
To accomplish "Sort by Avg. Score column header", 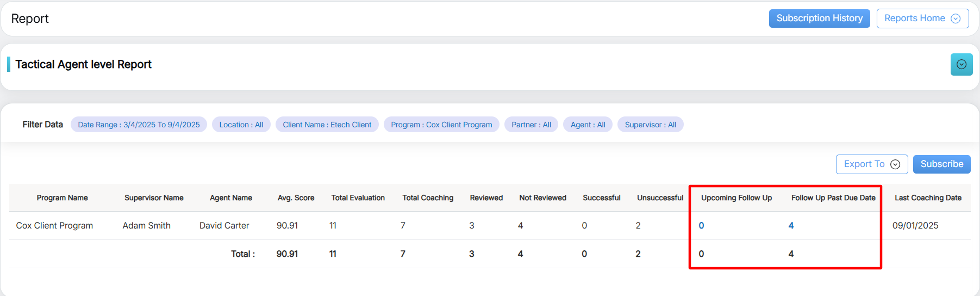I will 296,198.
